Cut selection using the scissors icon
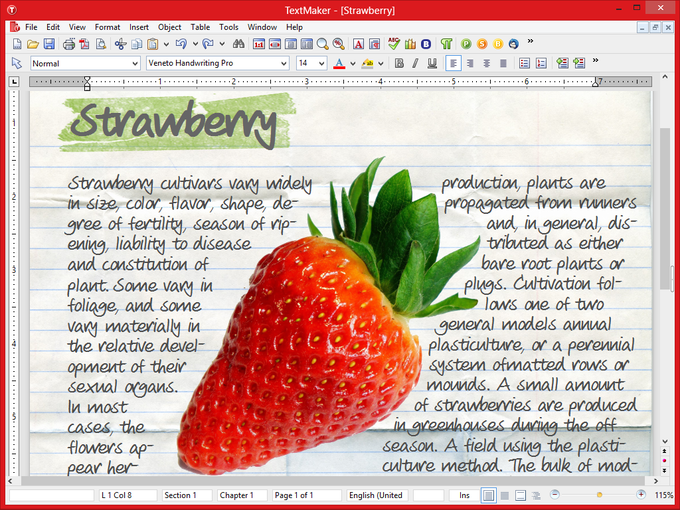The image size is (680, 510). (121, 44)
